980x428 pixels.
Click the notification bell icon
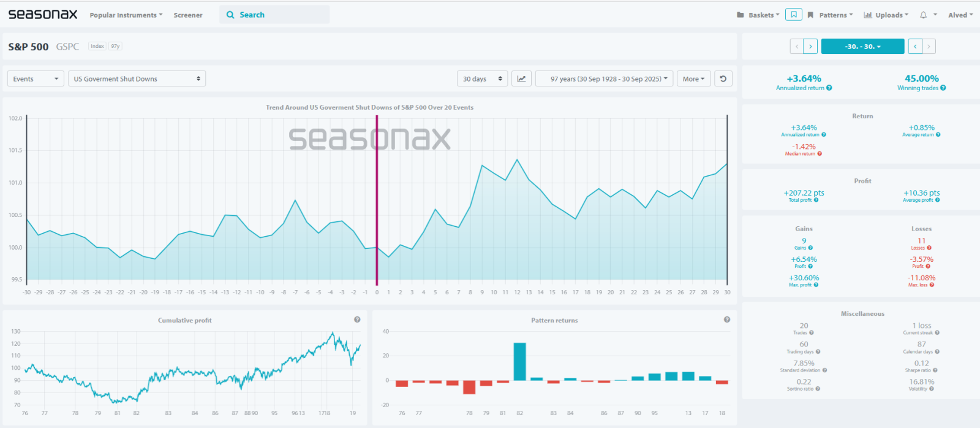click(x=923, y=15)
